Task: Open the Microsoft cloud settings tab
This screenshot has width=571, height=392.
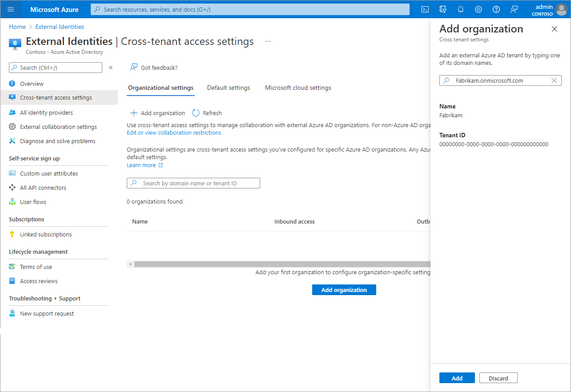Action: click(298, 88)
